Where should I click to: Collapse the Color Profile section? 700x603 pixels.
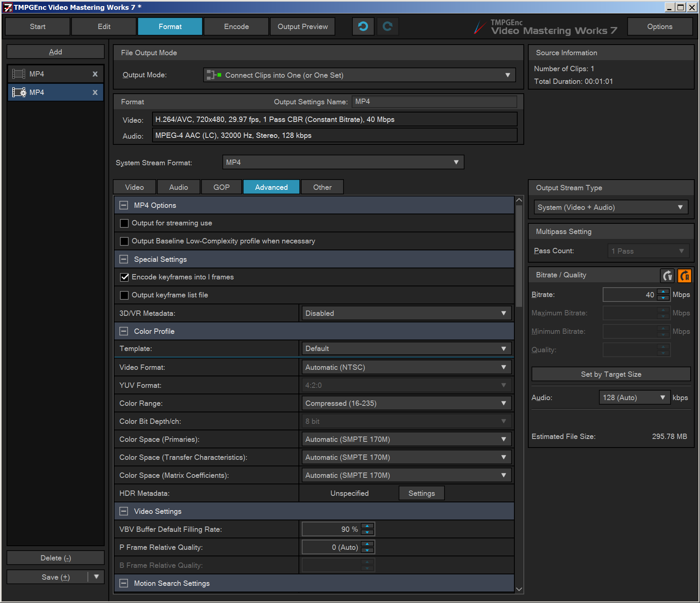(124, 331)
